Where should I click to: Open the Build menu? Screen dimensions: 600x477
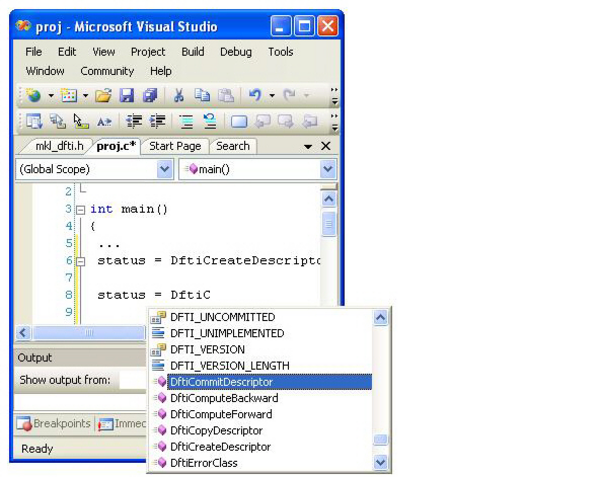[193, 52]
